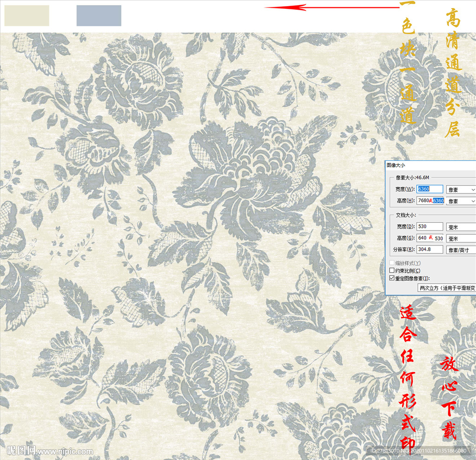Click the 像素大小:46.6M label

413,177
